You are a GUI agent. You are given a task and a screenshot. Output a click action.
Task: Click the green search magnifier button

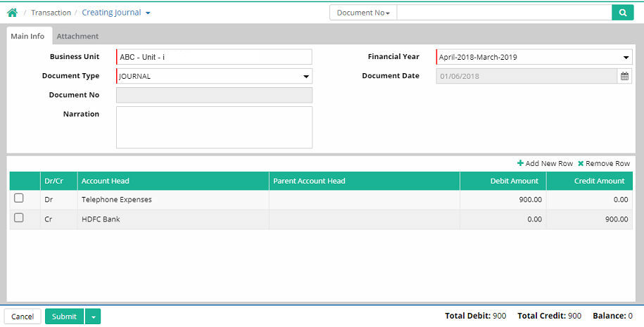(x=622, y=13)
